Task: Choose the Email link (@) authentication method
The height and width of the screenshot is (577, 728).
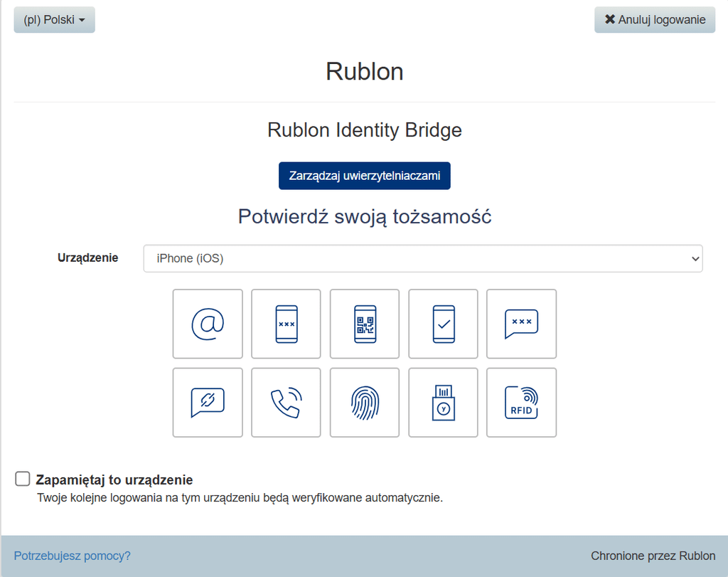Action: point(208,324)
